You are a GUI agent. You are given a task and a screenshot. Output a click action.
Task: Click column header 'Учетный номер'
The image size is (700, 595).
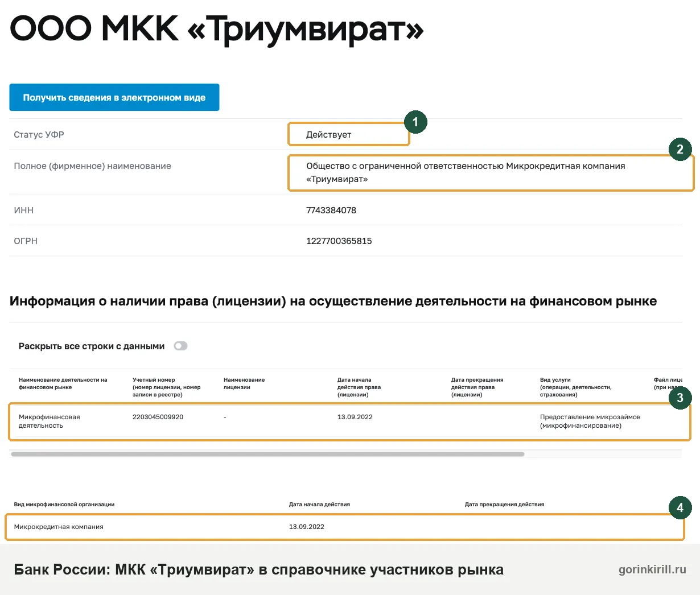point(154,379)
